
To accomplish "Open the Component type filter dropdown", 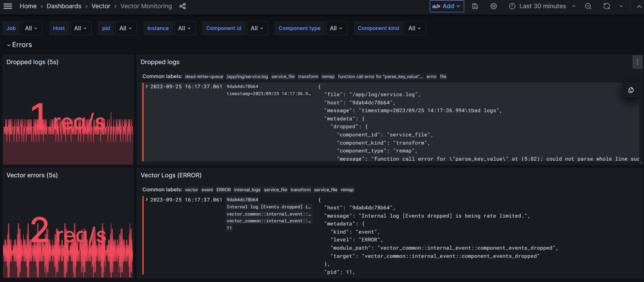I will [336, 28].
